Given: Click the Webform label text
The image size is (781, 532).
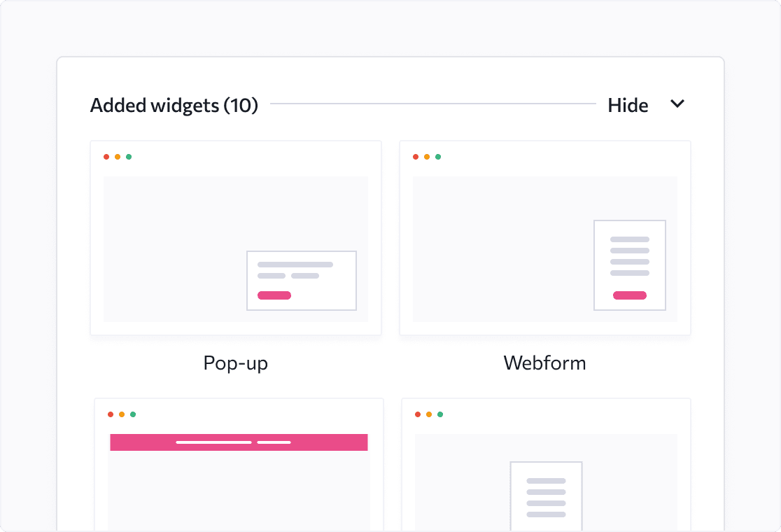Looking at the screenshot, I should click(545, 363).
